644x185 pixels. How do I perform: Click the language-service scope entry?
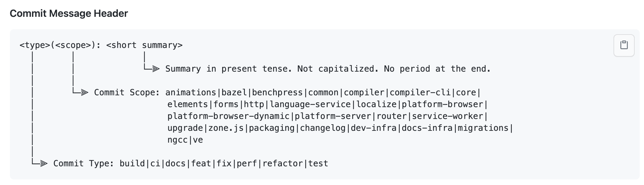[310, 104]
